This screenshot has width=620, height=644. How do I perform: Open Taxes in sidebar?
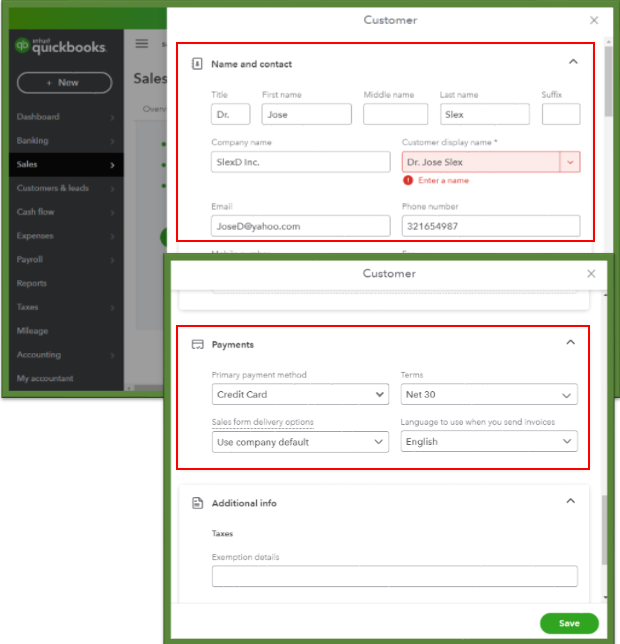(x=28, y=307)
